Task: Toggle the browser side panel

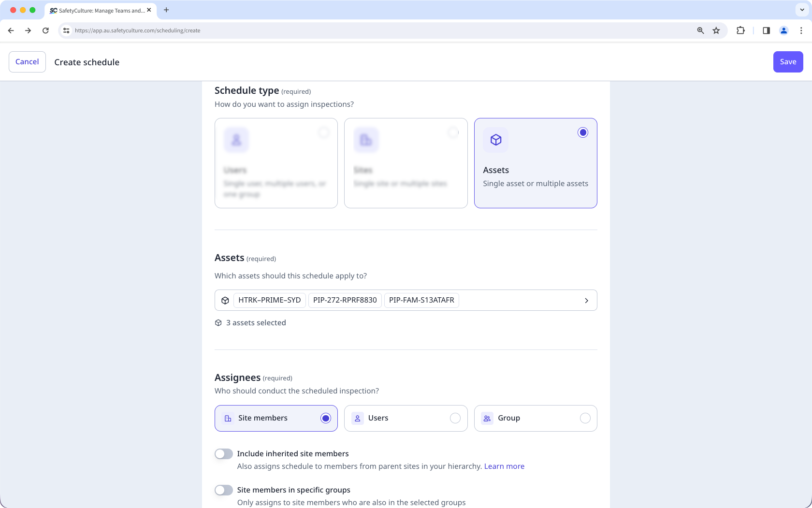Action: (766, 30)
